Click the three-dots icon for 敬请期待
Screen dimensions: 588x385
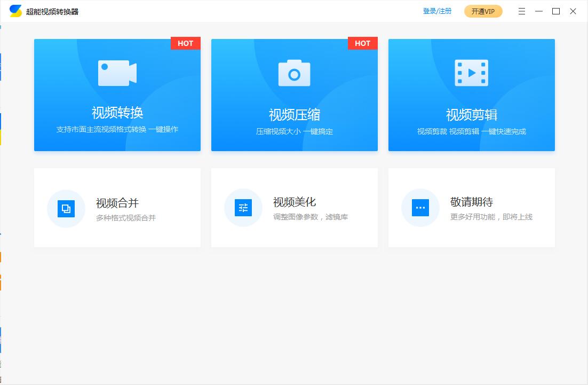click(x=420, y=208)
